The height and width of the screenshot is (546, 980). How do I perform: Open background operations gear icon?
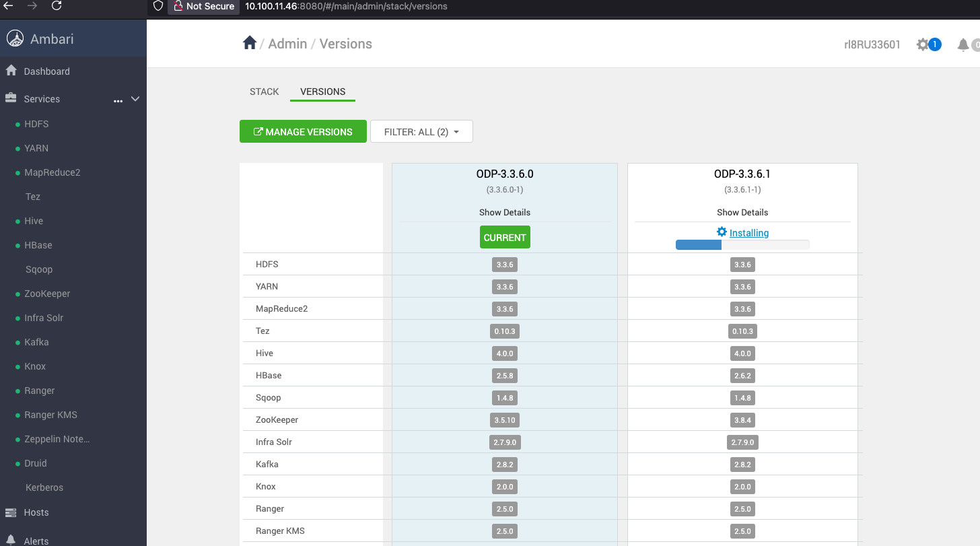pos(923,44)
